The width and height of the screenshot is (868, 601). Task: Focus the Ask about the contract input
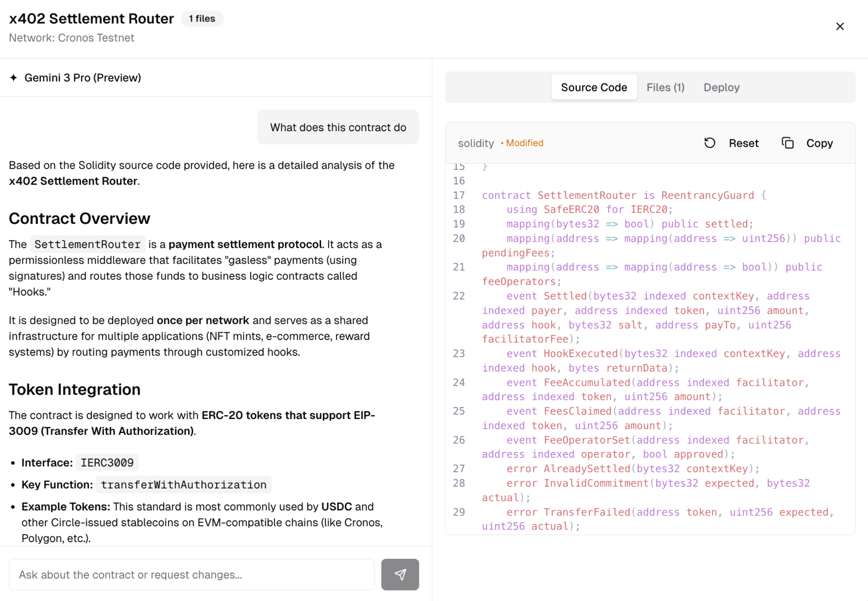(191, 574)
